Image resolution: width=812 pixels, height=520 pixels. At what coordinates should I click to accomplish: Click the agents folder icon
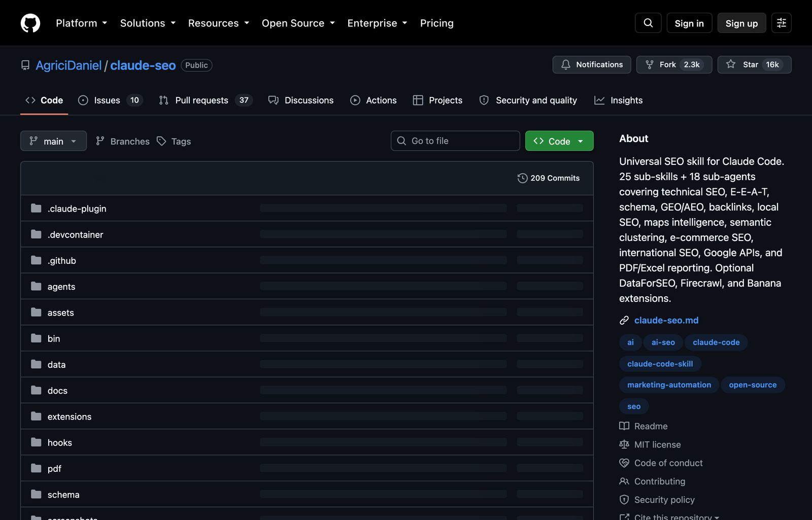(36, 286)
